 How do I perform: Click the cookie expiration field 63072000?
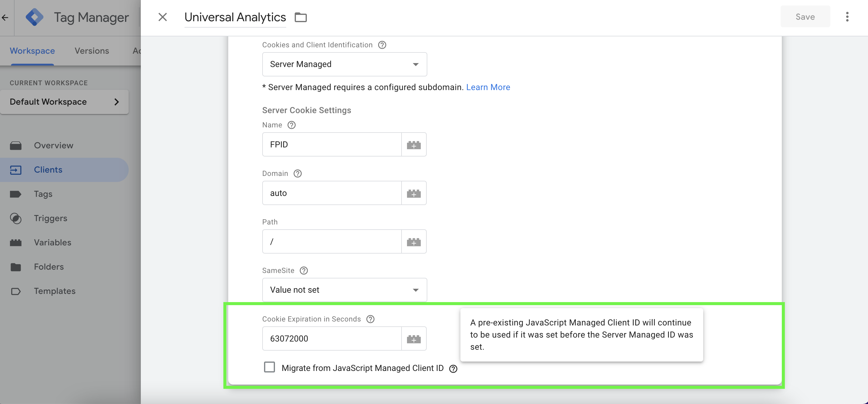click(331, 338)
